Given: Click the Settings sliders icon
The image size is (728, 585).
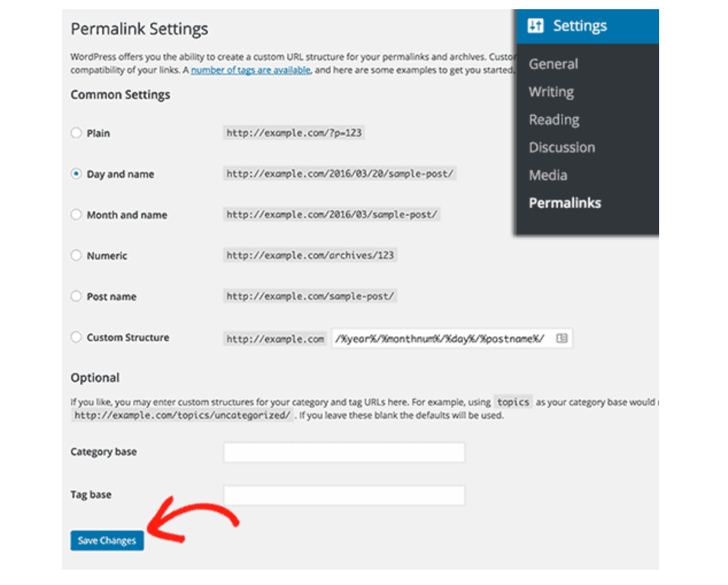Looking at the screenshot, I should 535,26.
